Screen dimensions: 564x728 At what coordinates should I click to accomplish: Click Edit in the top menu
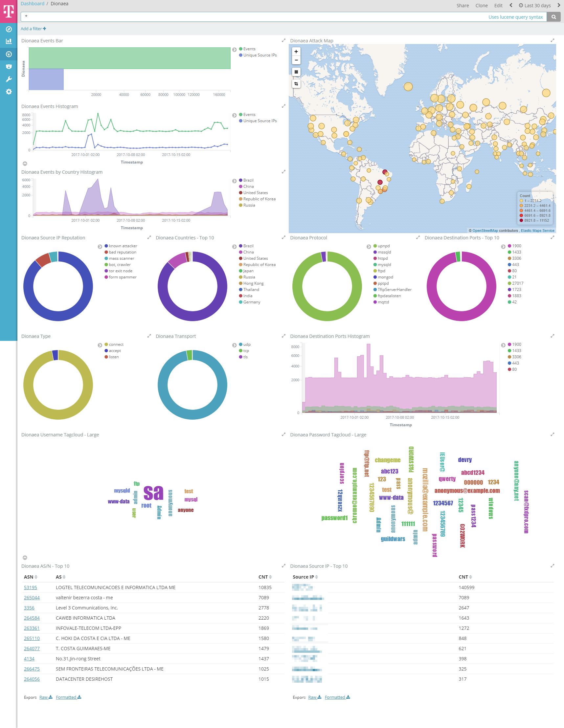(x=498, y=5)
